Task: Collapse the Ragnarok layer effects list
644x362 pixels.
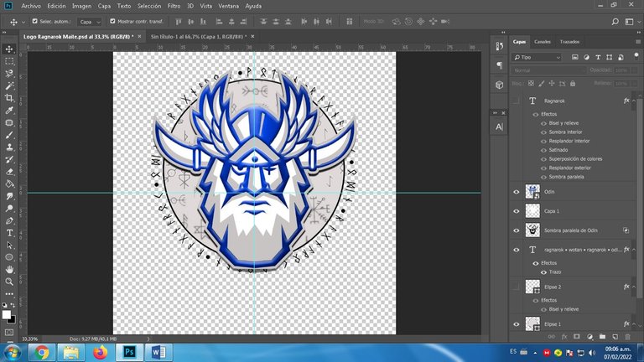Action: point(636,101)
